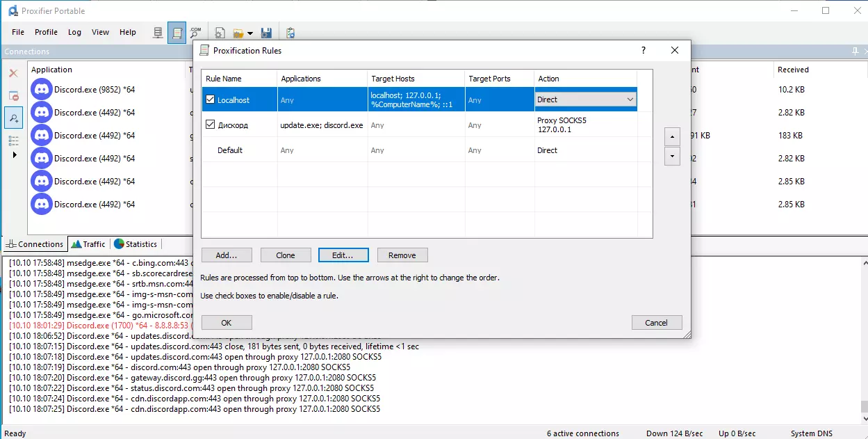Click 'System DNS' in the status bar

pos(812,433)
